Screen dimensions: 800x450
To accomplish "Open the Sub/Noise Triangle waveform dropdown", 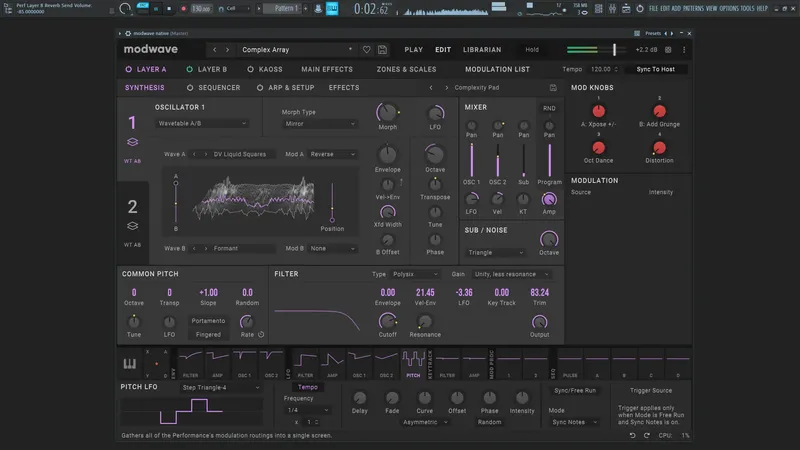I will 497,253.
